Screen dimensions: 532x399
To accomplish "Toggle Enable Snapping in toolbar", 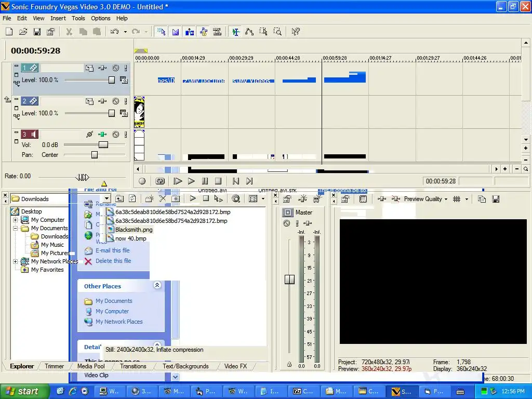I will 161,32.
